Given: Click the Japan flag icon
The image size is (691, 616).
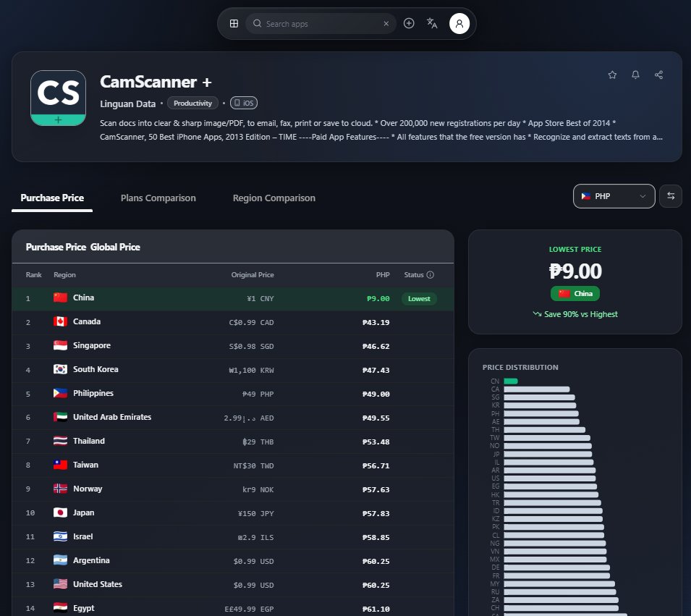Looking at the screenshot, I should click(x=60, y=512).
